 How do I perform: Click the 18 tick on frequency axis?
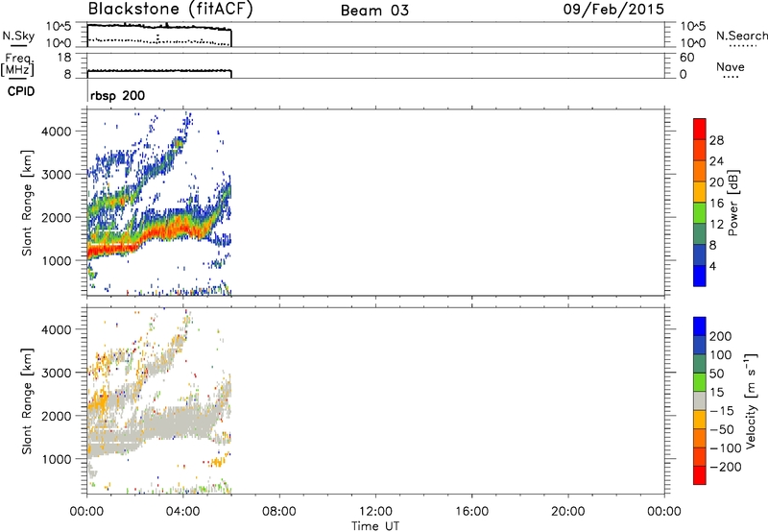coord(64,58)
